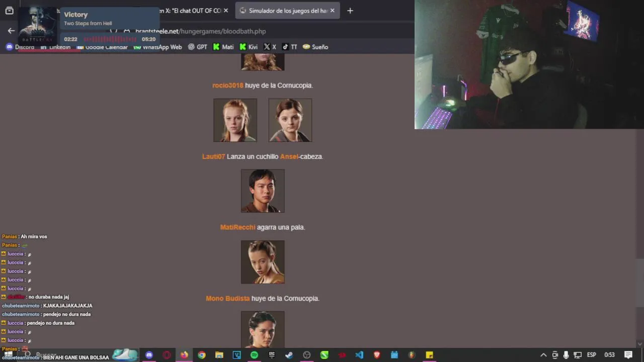Image resolution: width=644 pixels, height=362 pixels.
Task: Click tribute name rocio3018
Action: (x=227, y=85)
